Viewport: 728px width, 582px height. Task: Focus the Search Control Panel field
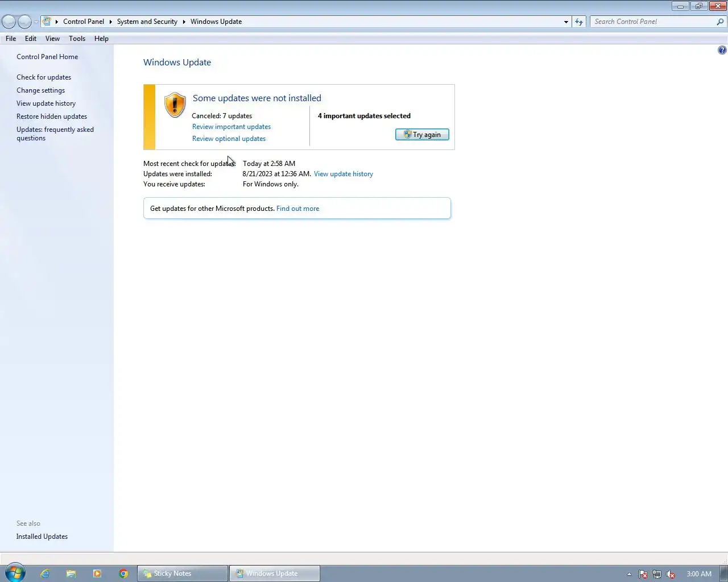click(653, 22)
